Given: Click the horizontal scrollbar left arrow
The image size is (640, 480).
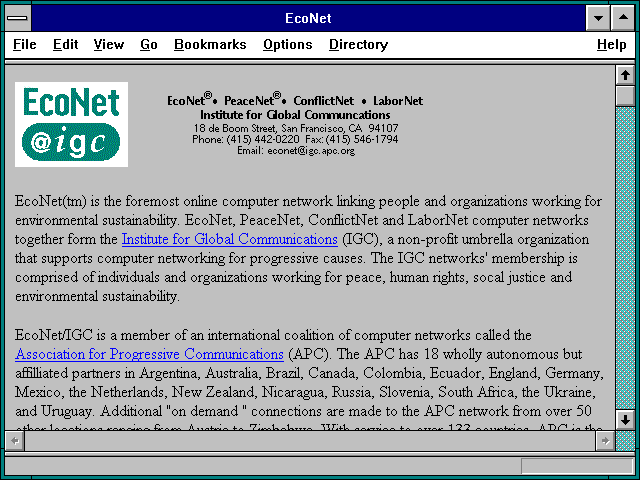Looking at the screenshot, I should (15, 441).
